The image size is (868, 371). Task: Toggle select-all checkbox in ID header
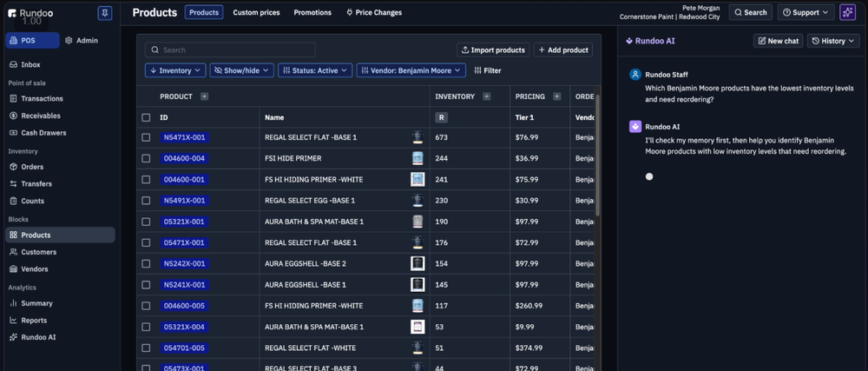pyautogui.click(x=146, y=117)
